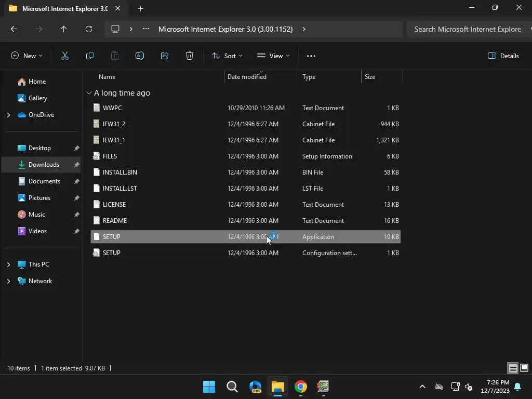Click the Rename icon in toolbar
This screenshot has width=532, height=399.
pos(140,56)
